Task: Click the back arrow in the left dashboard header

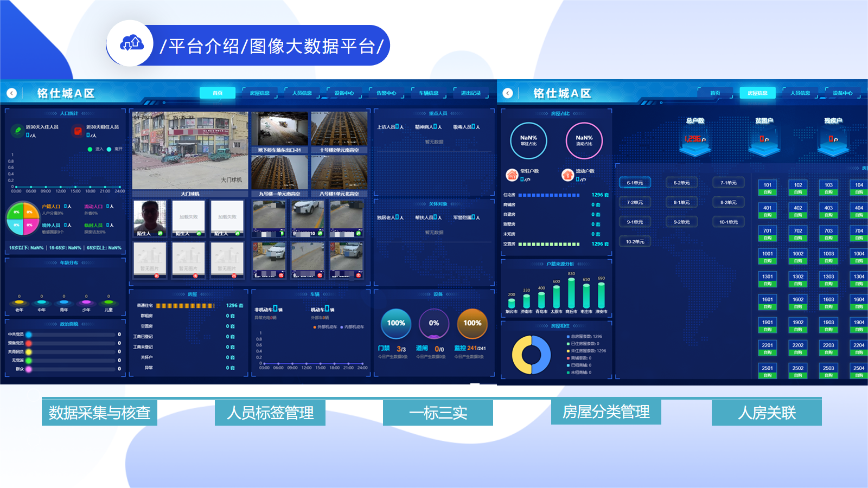Action: 11,93
